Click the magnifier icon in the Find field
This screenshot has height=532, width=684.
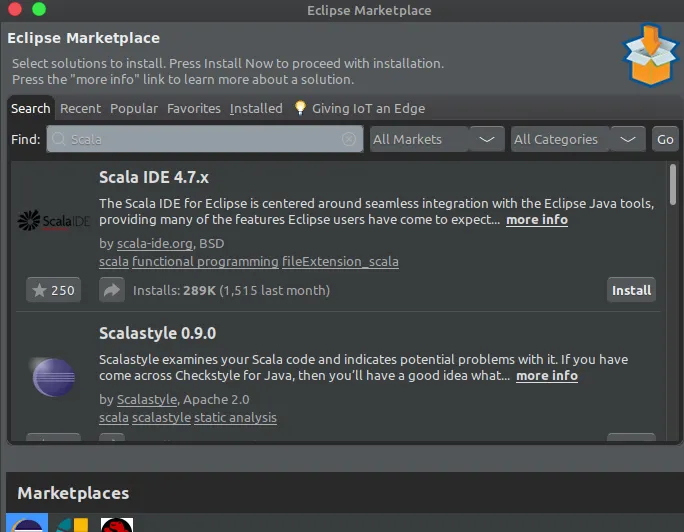(58, 139)
